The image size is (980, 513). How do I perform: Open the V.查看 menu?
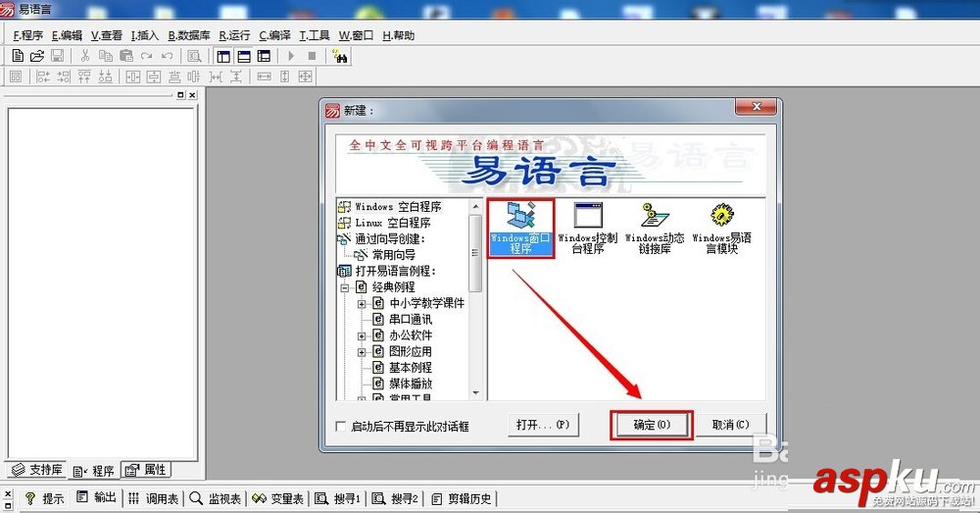pos(106,35)
